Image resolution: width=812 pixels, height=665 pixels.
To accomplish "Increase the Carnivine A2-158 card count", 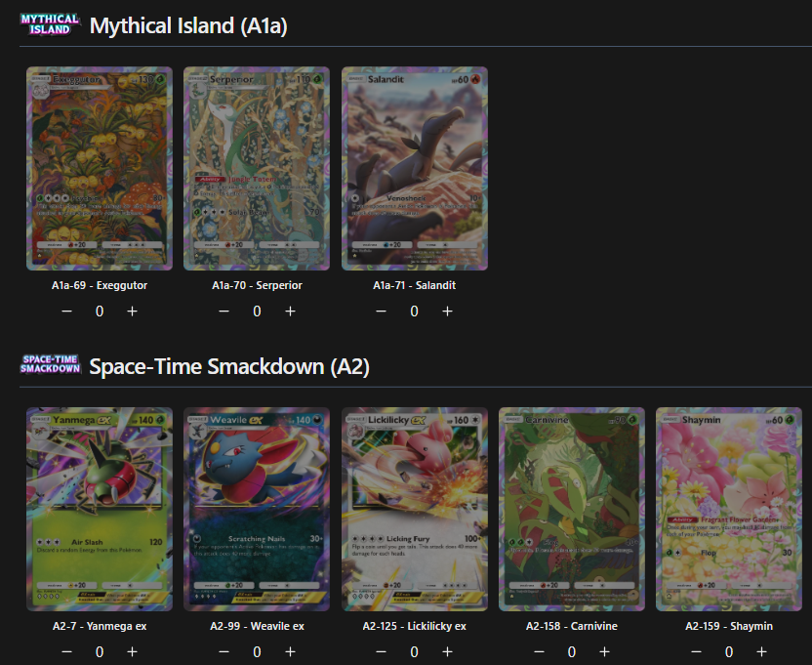I will (604, 651).
